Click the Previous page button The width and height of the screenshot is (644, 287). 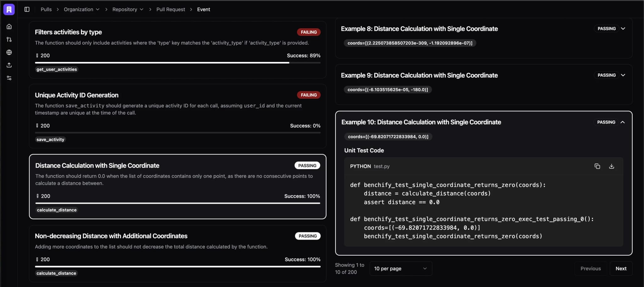pos(591,268)
